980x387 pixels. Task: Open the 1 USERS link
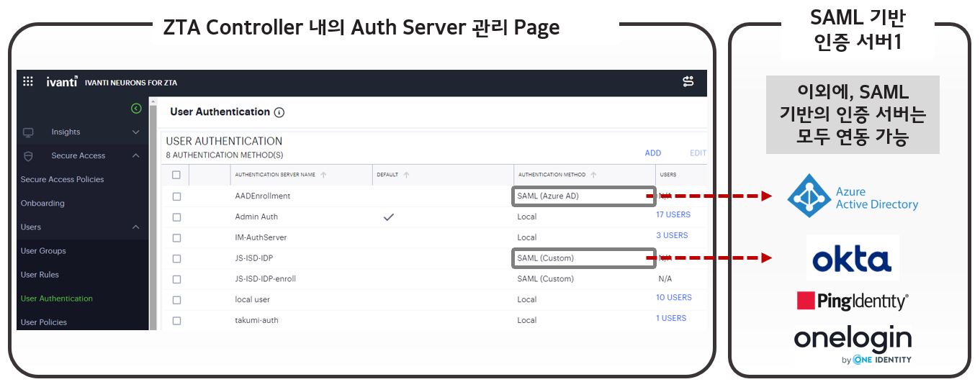[671, 319]
